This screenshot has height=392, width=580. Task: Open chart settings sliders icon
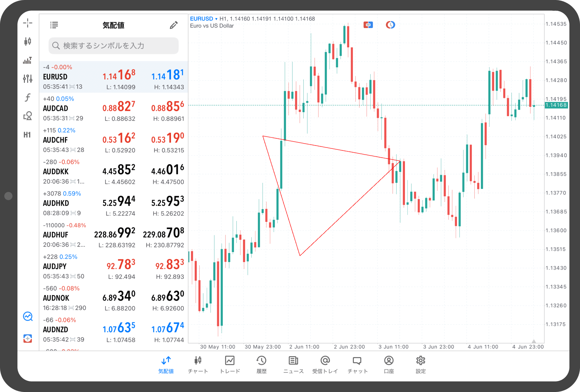pos(27,79)
